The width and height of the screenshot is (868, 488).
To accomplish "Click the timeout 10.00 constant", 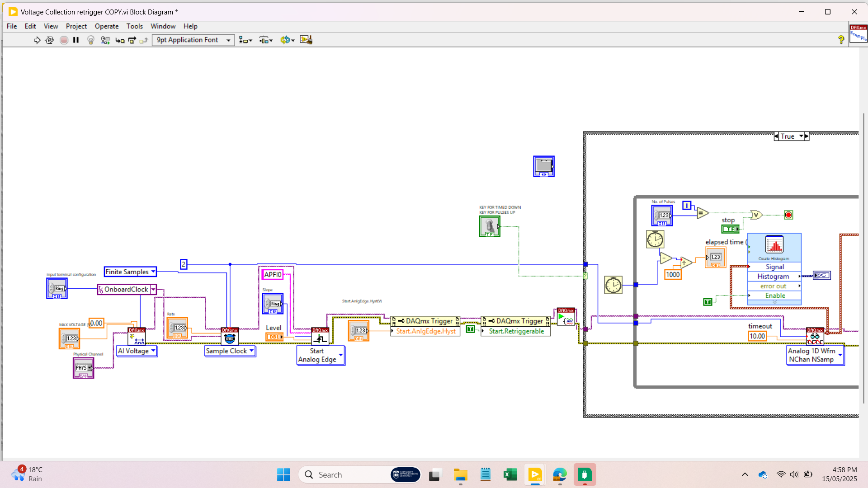I will click(757, 336).
